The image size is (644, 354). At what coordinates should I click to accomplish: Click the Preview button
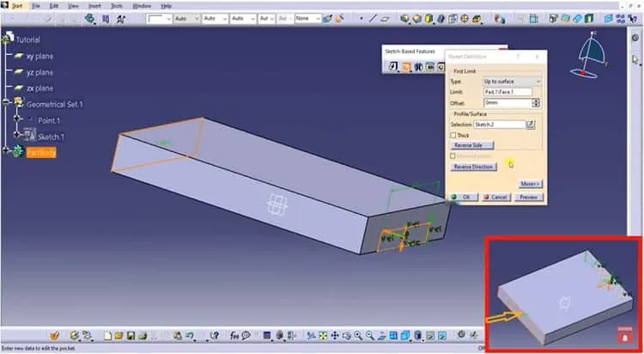click(x=529, y=198)
